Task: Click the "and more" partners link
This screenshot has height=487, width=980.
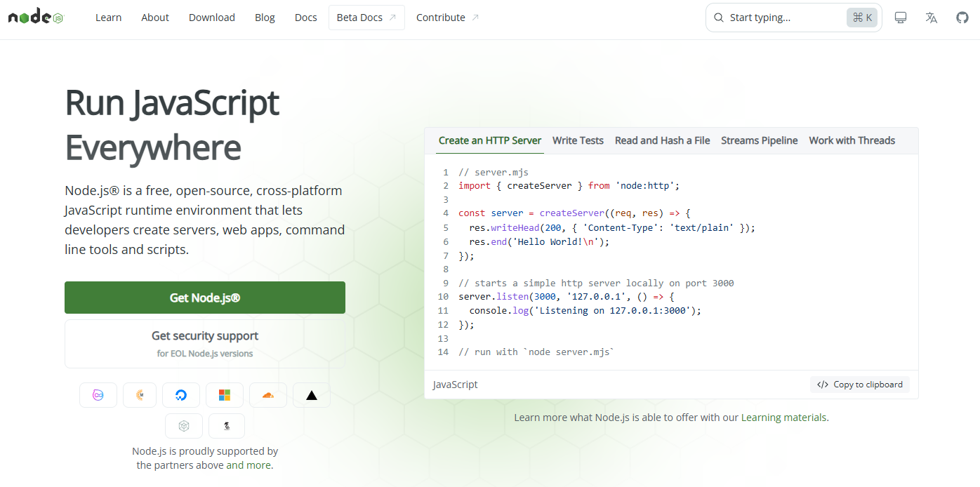Action: (x=249, y=465)
